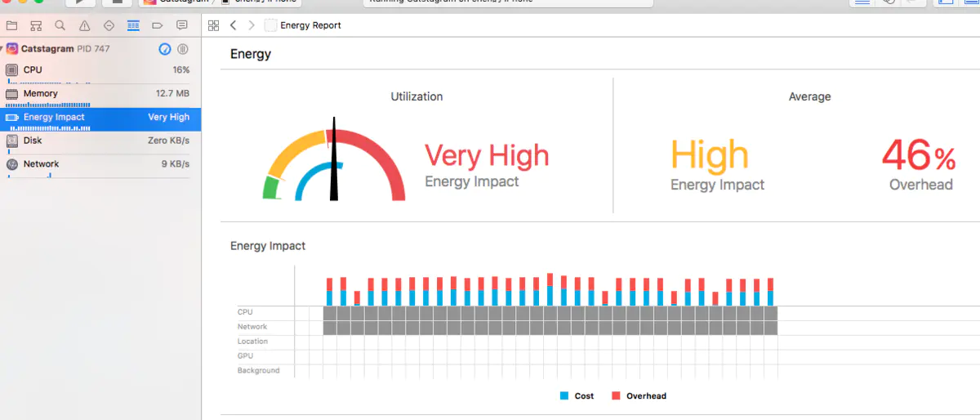Image resolution: width=980 pixels, height=420 pixels.
Task: Click the Energy Impact chart title
Action: click(268, 246)
